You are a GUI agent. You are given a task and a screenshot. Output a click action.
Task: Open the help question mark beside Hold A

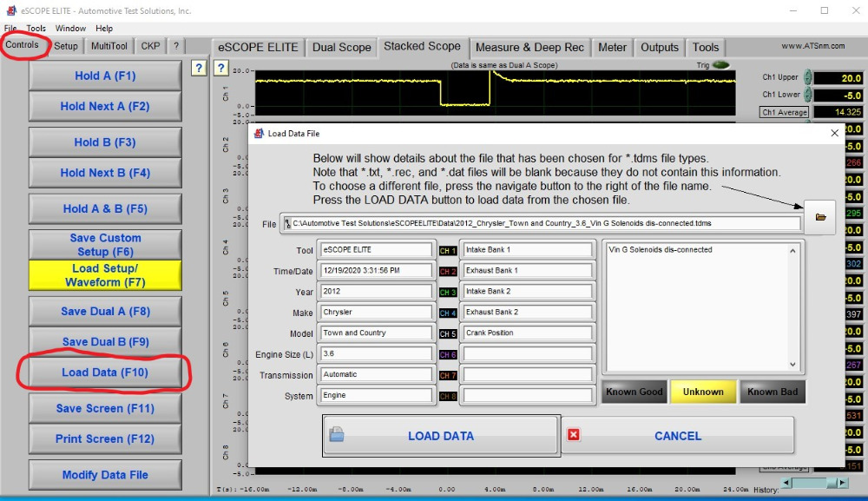198,68
